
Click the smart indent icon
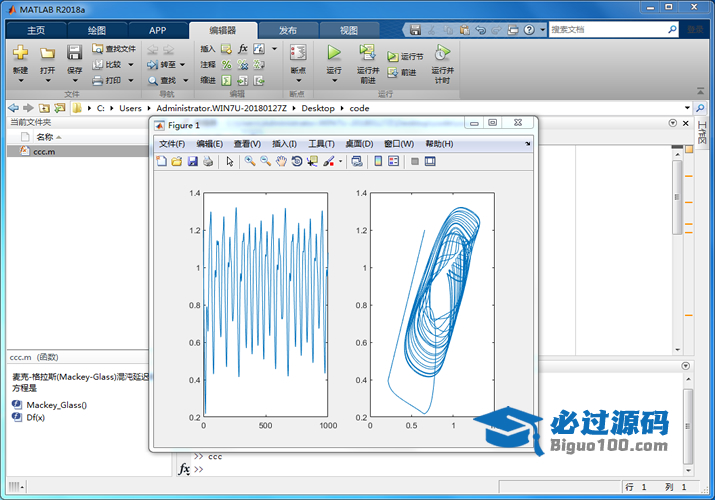pos(227,81)
